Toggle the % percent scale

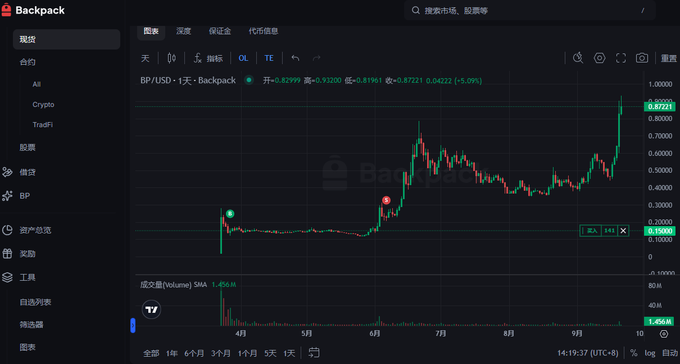[x=634, y=353]
